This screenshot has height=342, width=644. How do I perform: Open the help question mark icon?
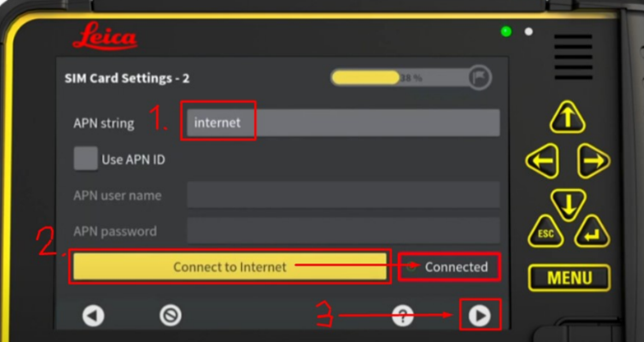point(402,316)
